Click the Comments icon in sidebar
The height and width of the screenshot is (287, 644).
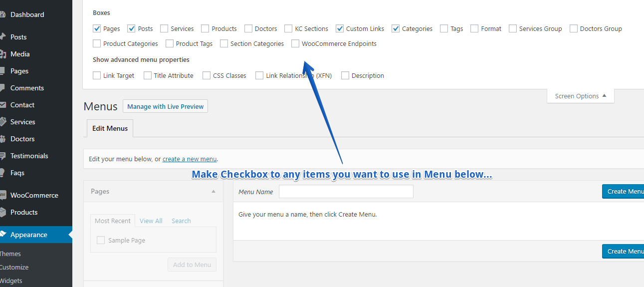(x=2, y=88)
